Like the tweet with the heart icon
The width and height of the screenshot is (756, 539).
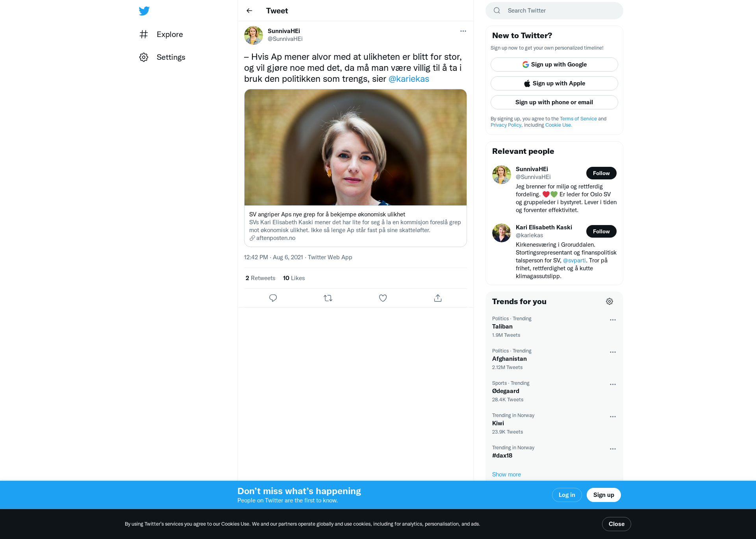click(383, 298)
